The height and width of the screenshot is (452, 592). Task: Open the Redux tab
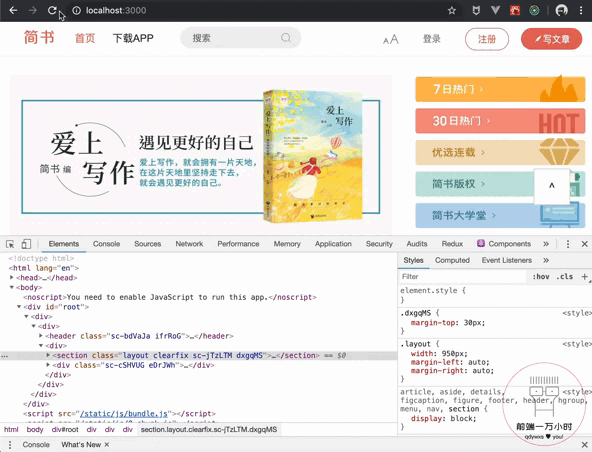452,244
